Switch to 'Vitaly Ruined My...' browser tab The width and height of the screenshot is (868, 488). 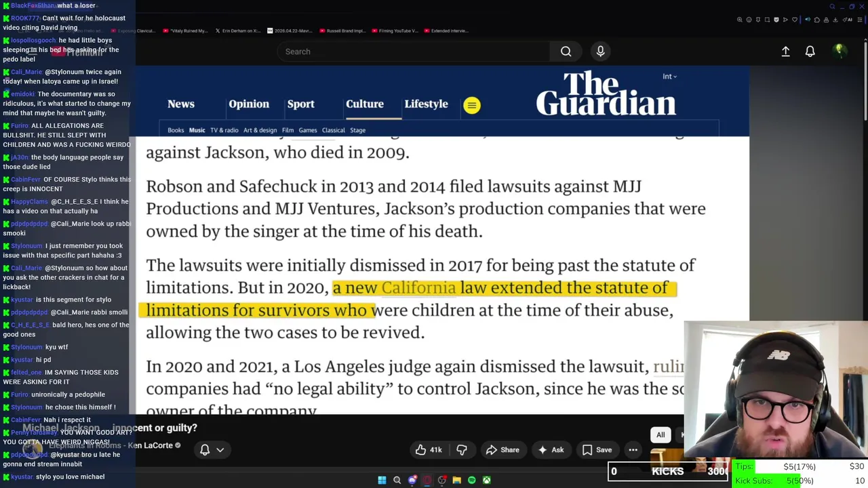click(x=186, y=30)
